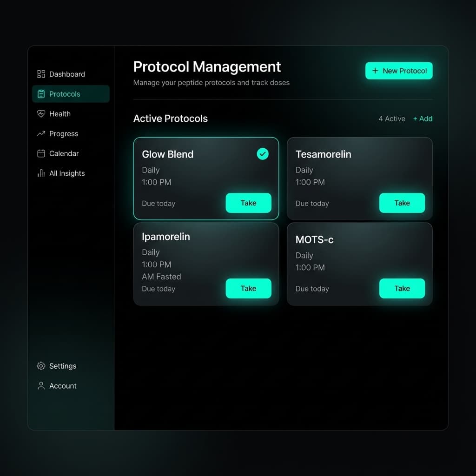The image size is (476, 476).
Task: Click the All Insights bar chart icon
Action: [41, 173]
